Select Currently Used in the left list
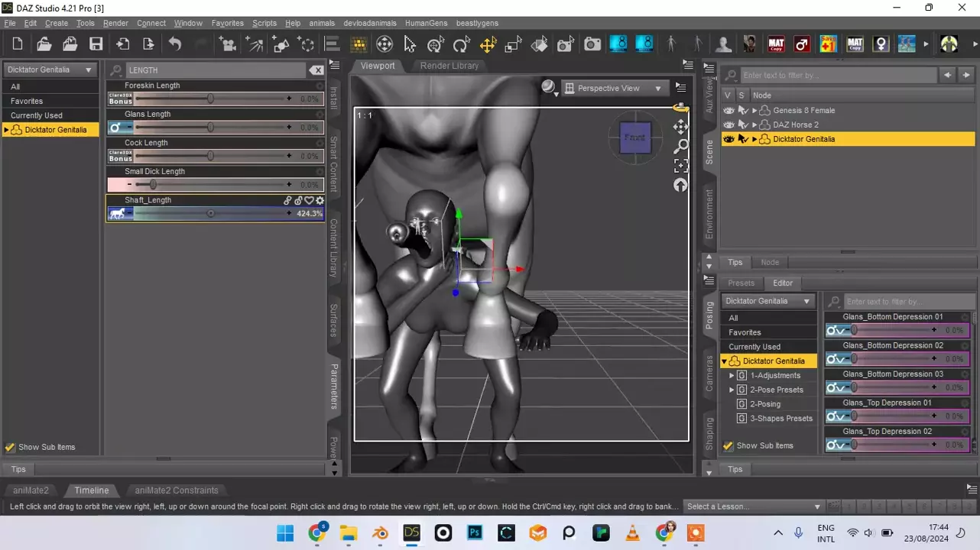The width and height of the screenshot is (980, 550). pyautogui.click(x=37, y=115)
